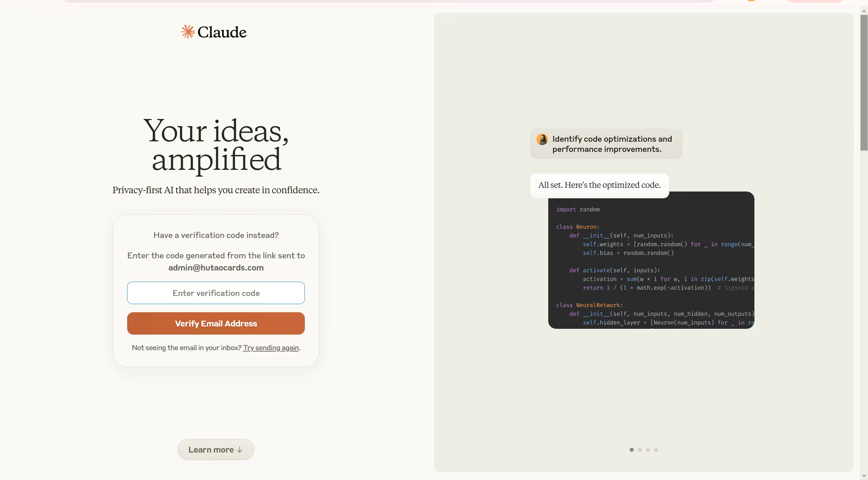The image size is (868, 480).
Task: Click the Try sending again link
Action: [271, 347]
